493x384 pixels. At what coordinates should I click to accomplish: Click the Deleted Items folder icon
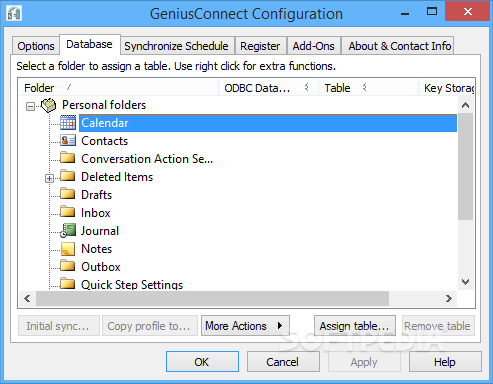(68, 175)
